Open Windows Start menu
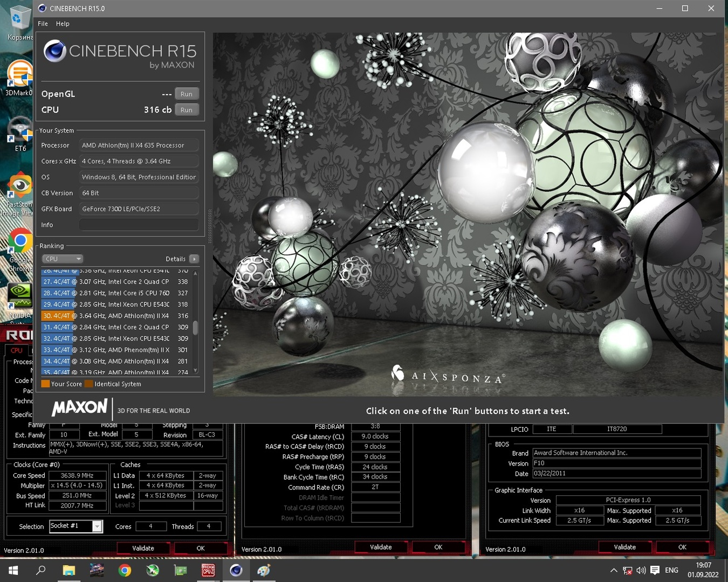Screen dimensions: 728x582 pos(13,570)
